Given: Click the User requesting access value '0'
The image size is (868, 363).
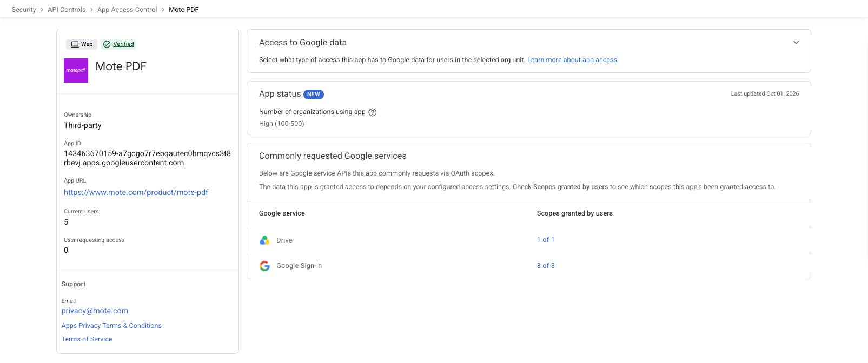Looking at the screenshot, I should 66,250.
